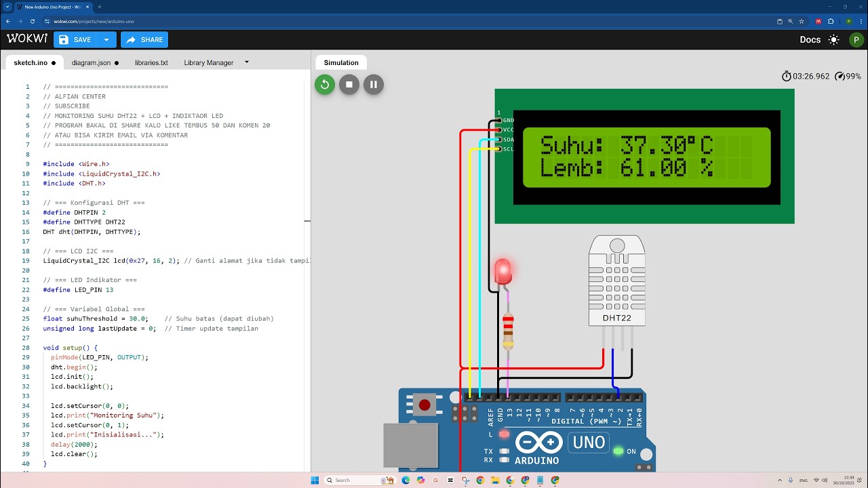Expand the editor tabs dropdown arrow

(x=247, y=62)
